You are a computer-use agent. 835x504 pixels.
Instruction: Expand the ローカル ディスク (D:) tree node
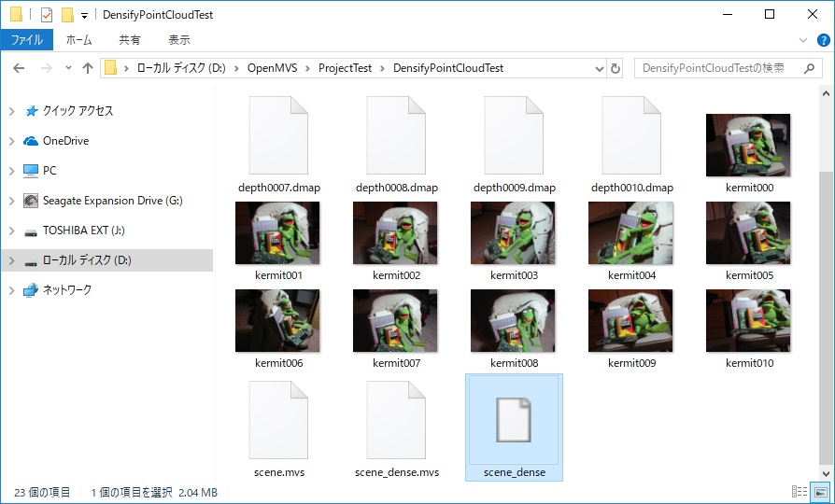coord(12,260)
